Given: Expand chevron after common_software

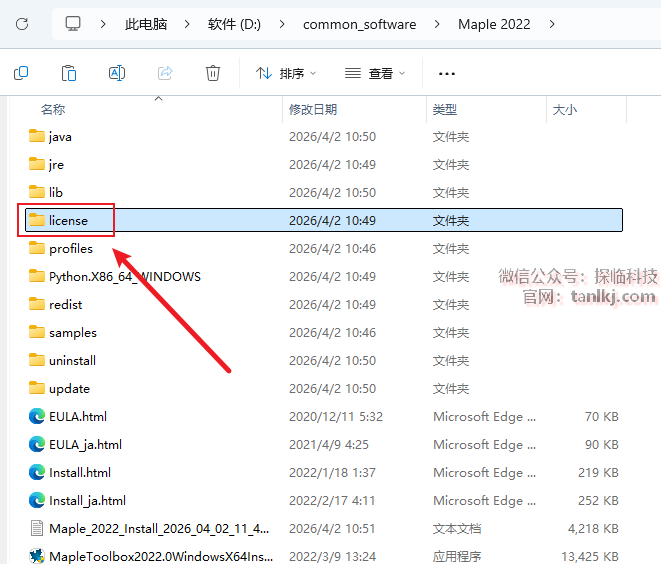Looking at the screenshot, I should pyautogui.click(x=437, y=24).
